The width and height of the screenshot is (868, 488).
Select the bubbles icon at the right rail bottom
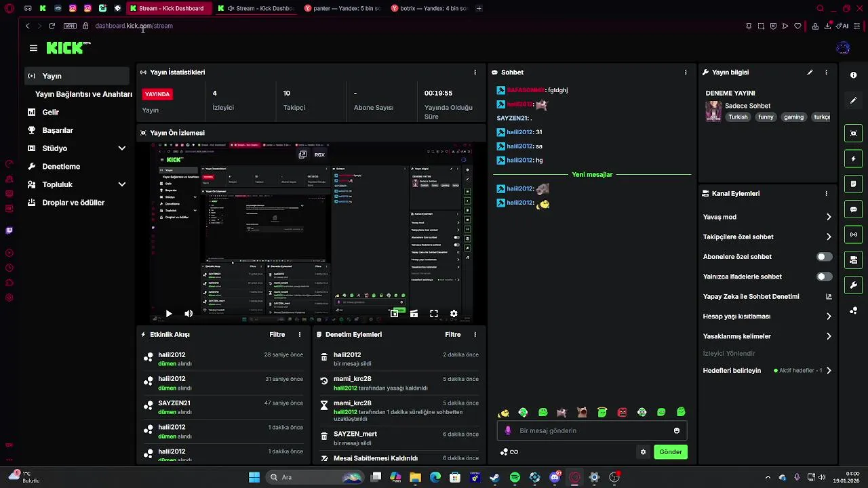[854, 310]
